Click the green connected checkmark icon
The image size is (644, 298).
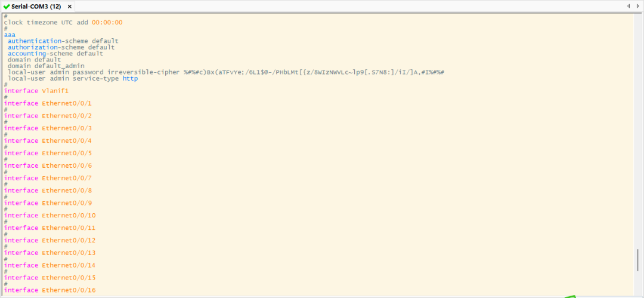(7, 6)
